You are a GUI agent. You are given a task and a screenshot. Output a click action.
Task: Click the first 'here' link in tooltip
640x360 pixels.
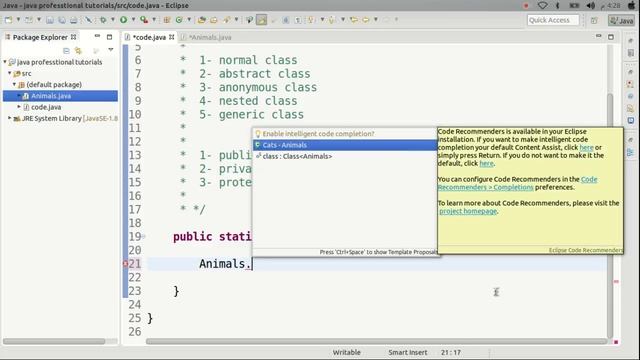tap(586, 147)
